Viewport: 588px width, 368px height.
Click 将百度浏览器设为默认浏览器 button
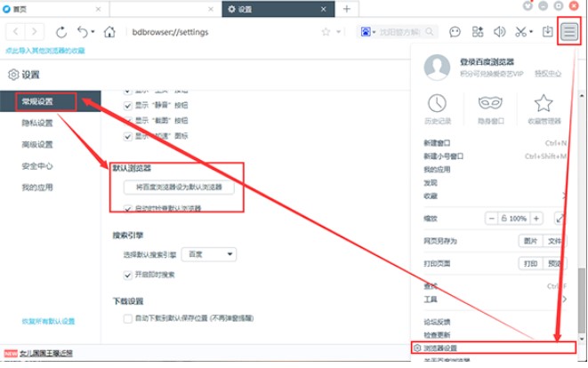tap(179, 187)
